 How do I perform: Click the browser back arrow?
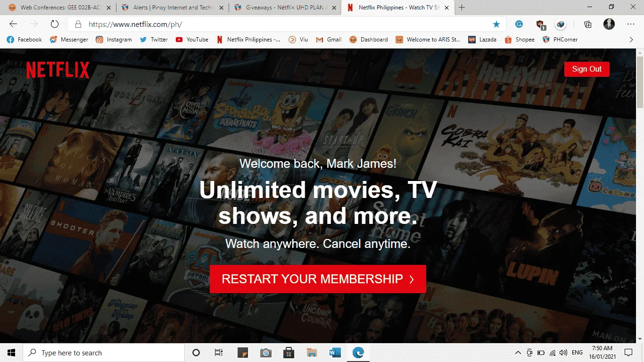coord(13,24)
